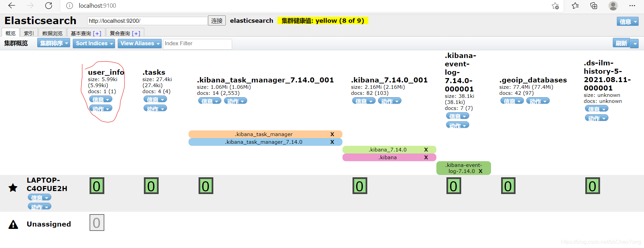
Task: Add this page to favorites (star plus icon)
Action: pos(555,6)
